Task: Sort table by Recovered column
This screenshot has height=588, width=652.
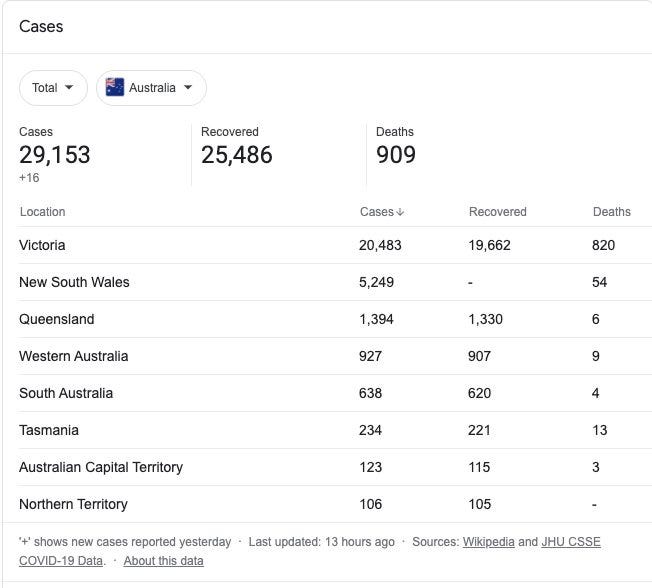Action: click(497, 212)
